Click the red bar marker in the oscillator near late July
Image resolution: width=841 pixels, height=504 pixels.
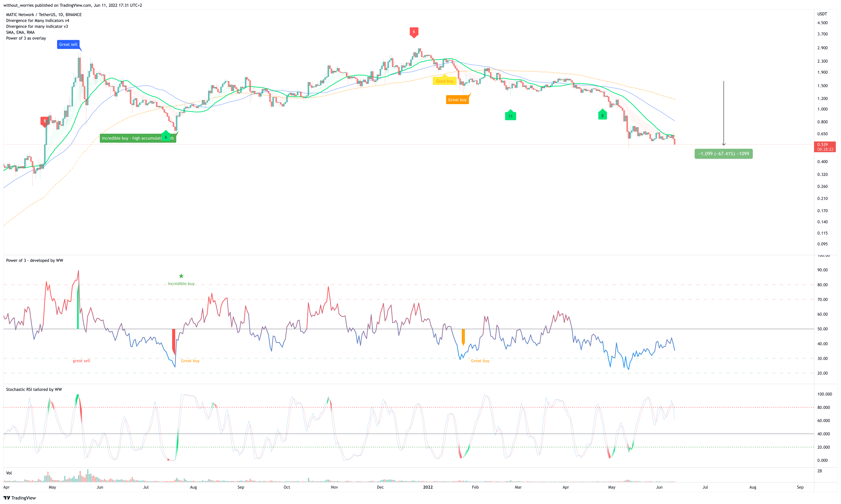pyautogui.click(x=173, y=342)
